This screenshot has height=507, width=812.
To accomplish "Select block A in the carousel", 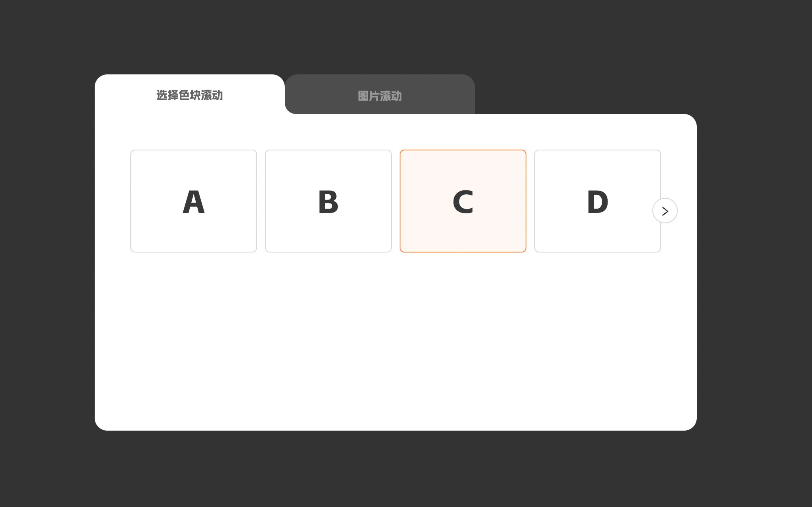I will [x=193, y=201].
